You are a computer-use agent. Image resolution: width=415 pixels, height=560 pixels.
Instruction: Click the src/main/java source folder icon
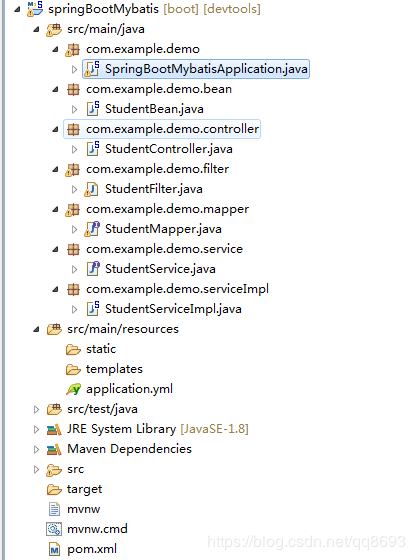pyautogui.click(x=54, y=29)
